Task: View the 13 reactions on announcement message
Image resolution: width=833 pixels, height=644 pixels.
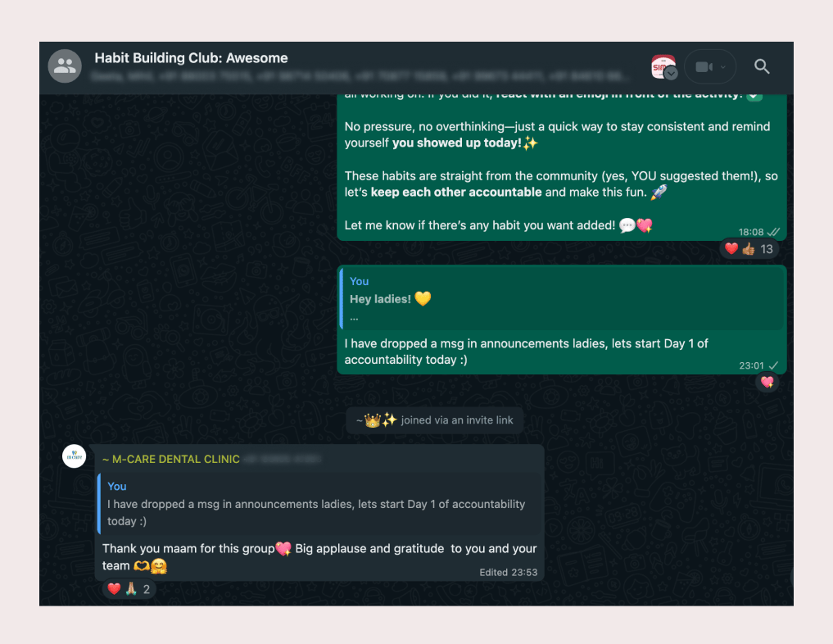Action: point(749,249)
